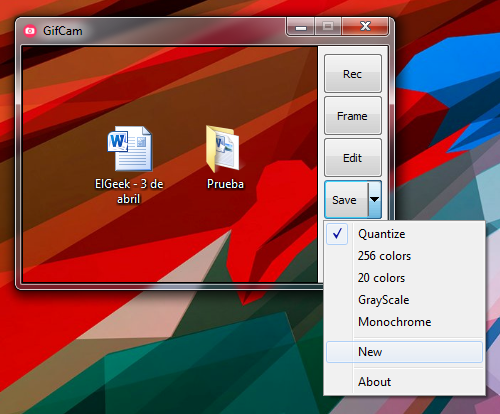Click the GifCam title bar text
This screenshot has width=500, height=414.
point(63,31)
